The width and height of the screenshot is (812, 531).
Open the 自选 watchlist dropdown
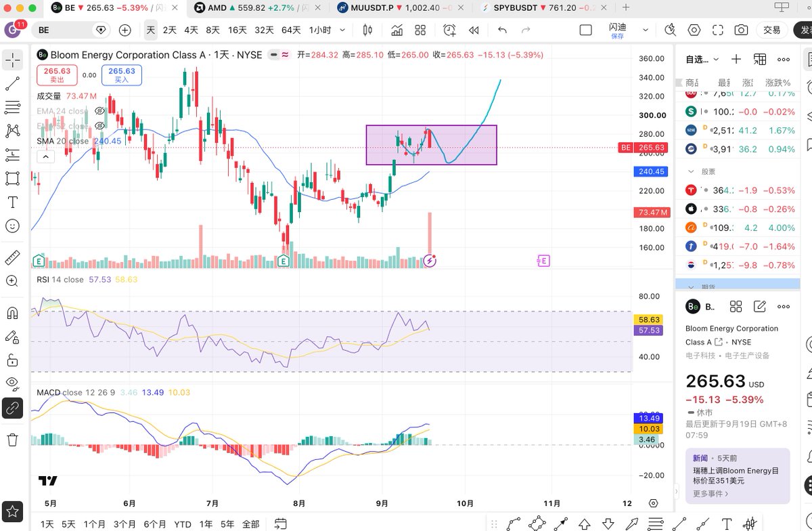pos(702,60)
